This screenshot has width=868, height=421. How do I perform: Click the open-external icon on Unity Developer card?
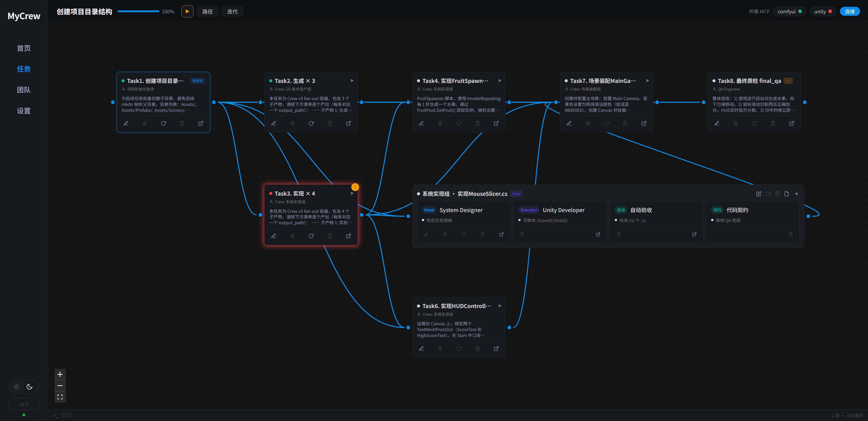click(598, 234)
